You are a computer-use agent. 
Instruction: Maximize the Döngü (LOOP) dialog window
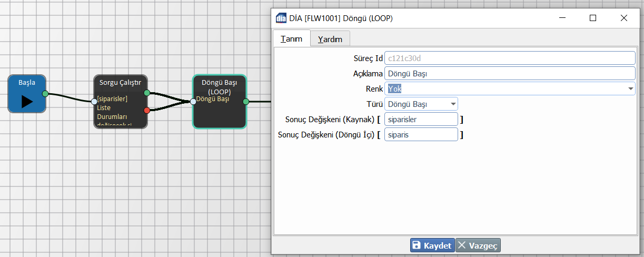593,18
